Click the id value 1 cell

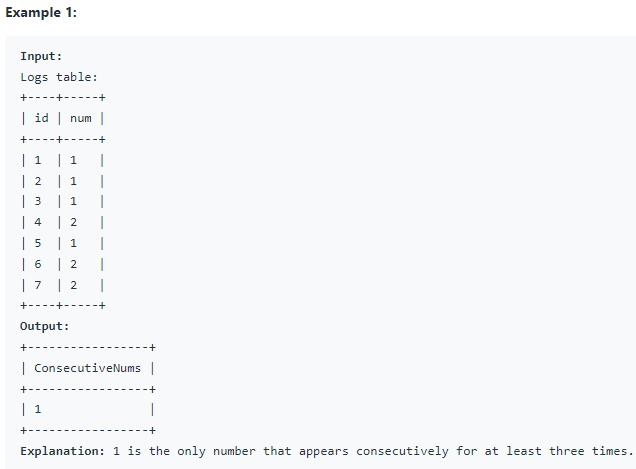point(38,160)
